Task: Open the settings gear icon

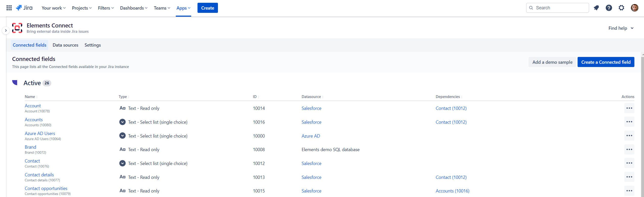Action: pyautogui.click(x=621, y=8)
